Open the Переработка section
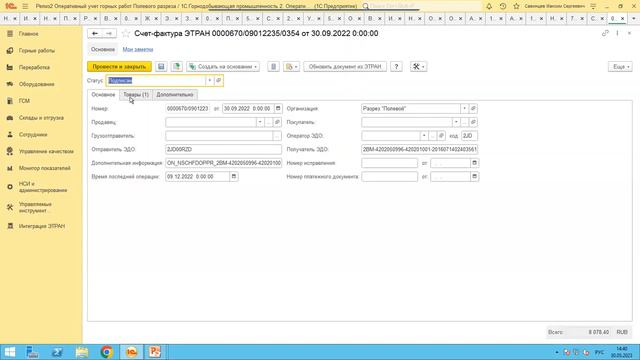Screen dimensions: 640x360 tap(34, 67)
